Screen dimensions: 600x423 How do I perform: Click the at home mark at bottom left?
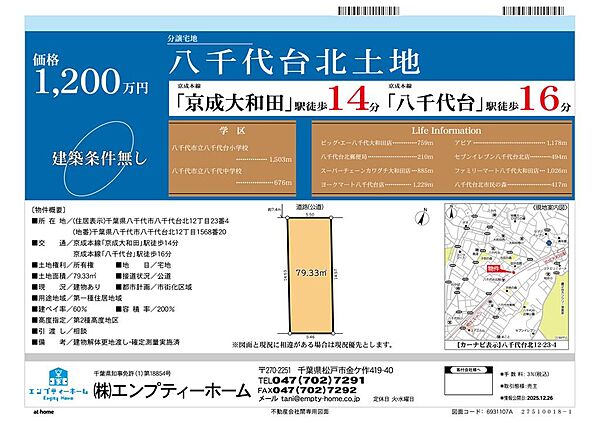tap(44, 412)
